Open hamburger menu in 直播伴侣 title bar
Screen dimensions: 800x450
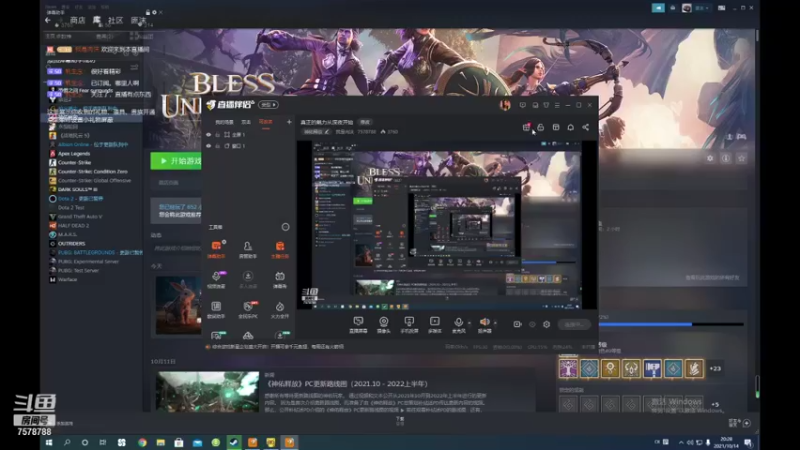point(557,105)
